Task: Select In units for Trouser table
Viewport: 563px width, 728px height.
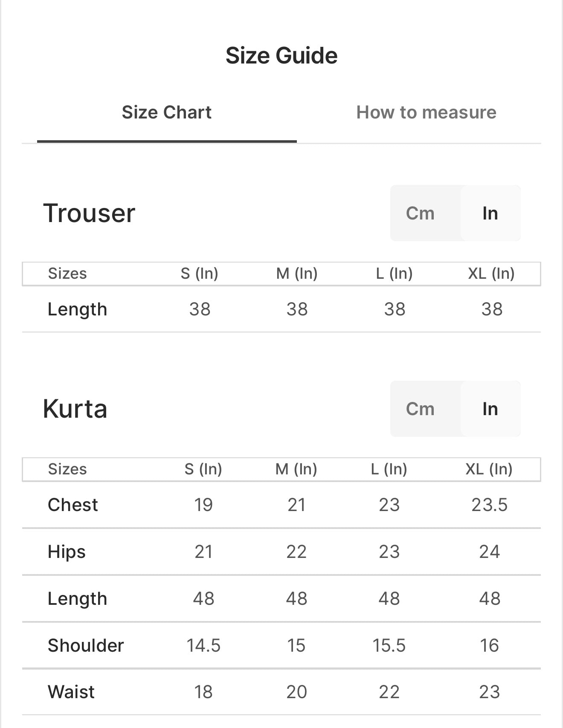Action: (x=490, y=213)
